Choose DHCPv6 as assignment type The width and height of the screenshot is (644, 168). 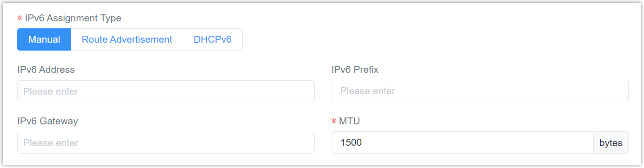pos(212,39)
